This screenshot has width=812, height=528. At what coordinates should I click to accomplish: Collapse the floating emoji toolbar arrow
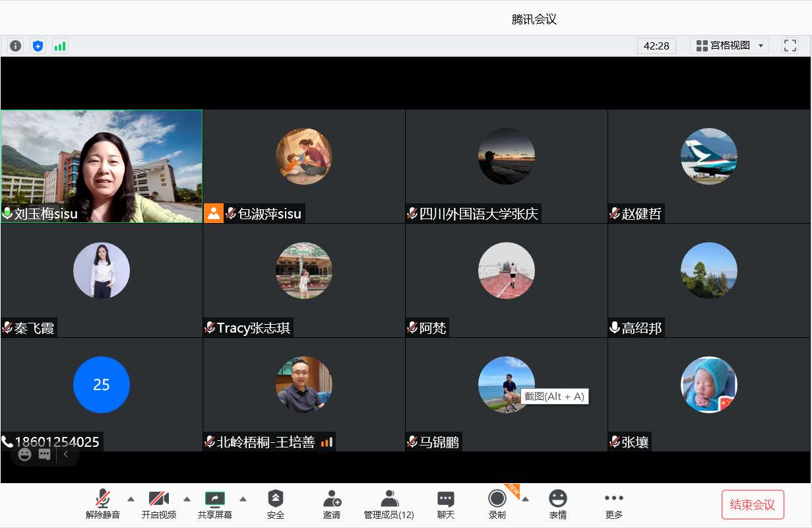tap(66, 454)
